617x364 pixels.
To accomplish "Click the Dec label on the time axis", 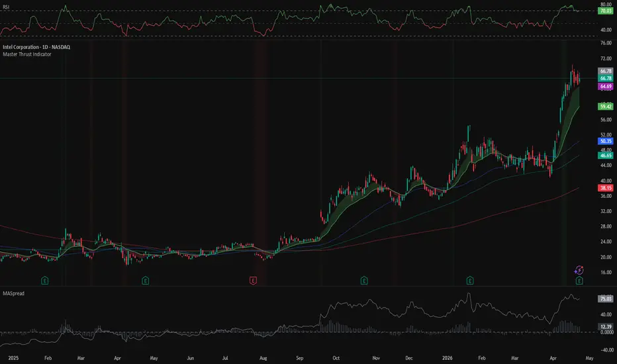I will (409, 358).
